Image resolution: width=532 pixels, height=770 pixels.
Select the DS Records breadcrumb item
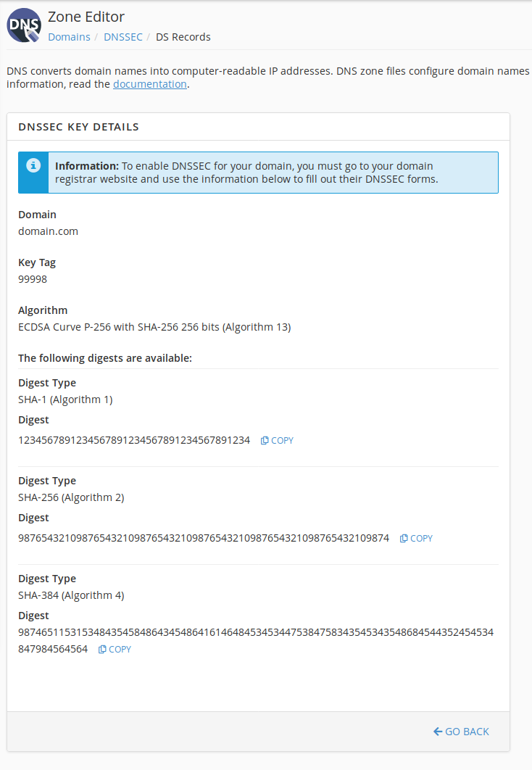point(183,37)
